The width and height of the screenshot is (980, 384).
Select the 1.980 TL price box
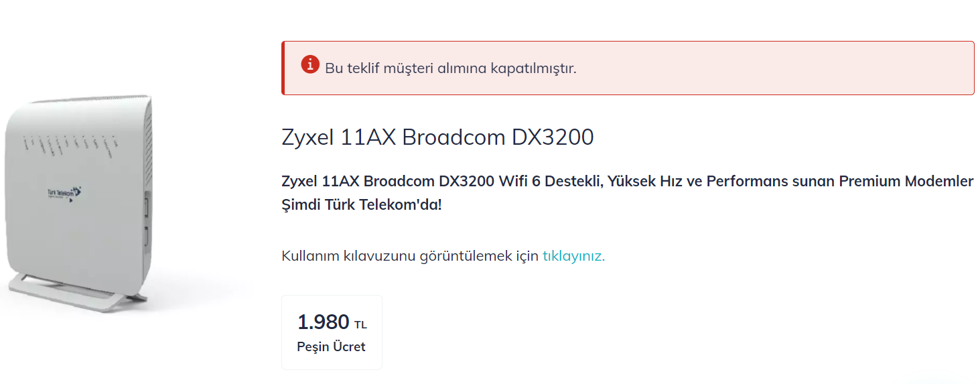point(332,332)
